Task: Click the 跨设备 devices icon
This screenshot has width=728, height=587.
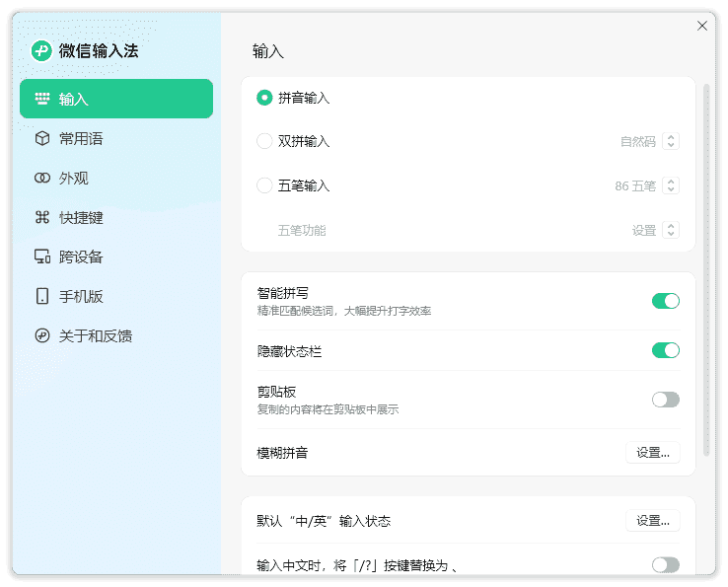Action: 42,257
